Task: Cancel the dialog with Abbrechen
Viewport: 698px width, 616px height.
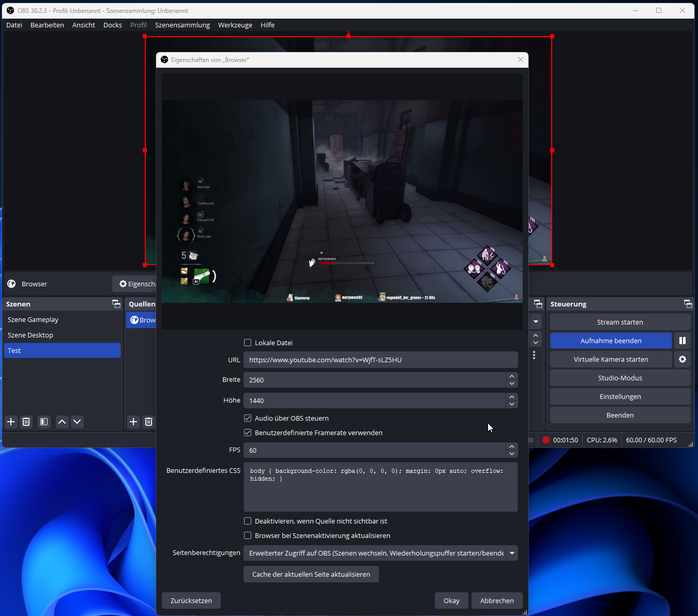Action: [497, 600]
